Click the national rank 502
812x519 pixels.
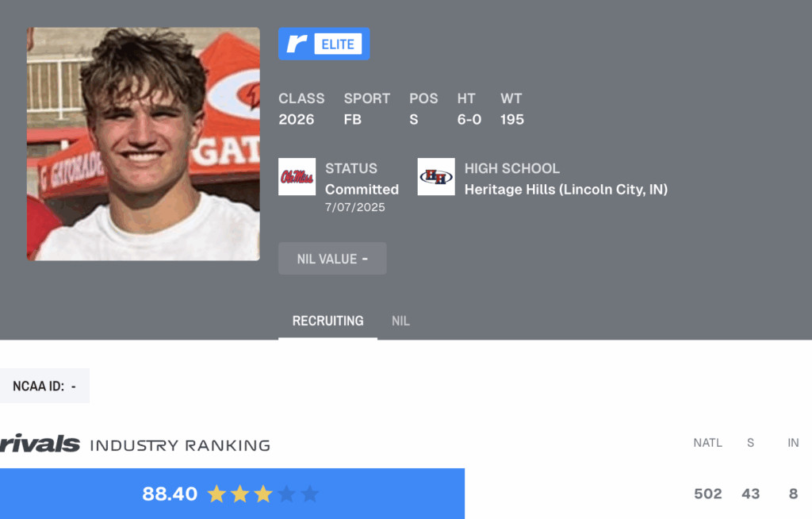coord(707,494)
